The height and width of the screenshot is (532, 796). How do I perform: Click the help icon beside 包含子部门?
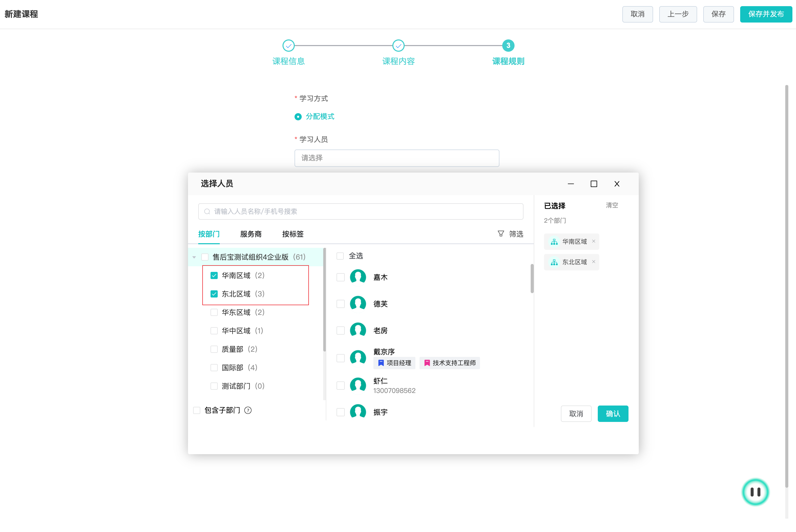coord(248,410)
